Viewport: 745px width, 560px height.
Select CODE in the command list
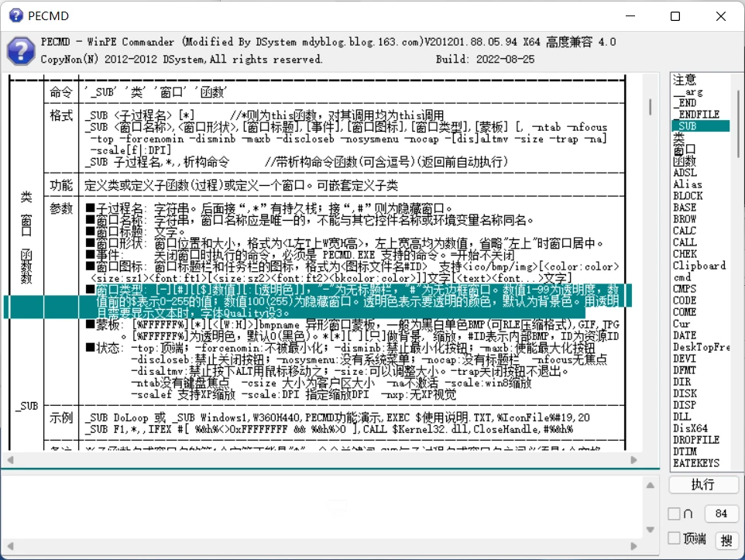coord(685,301)
